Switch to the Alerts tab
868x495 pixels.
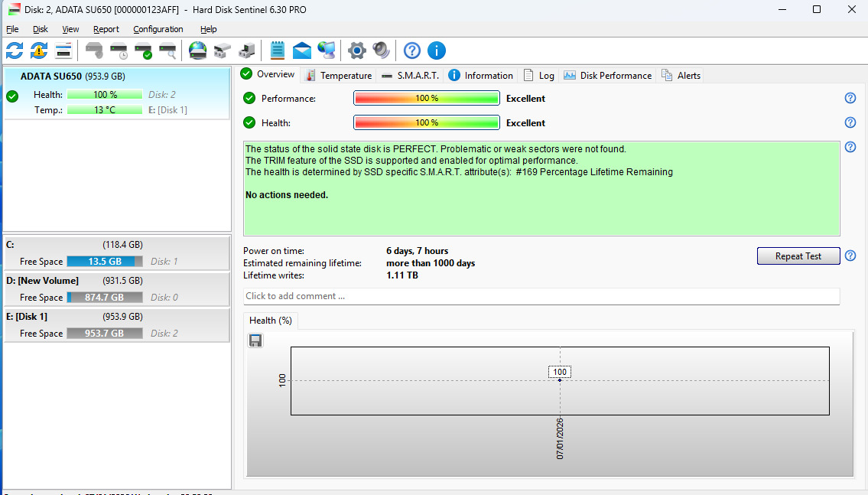click(681, 75)
